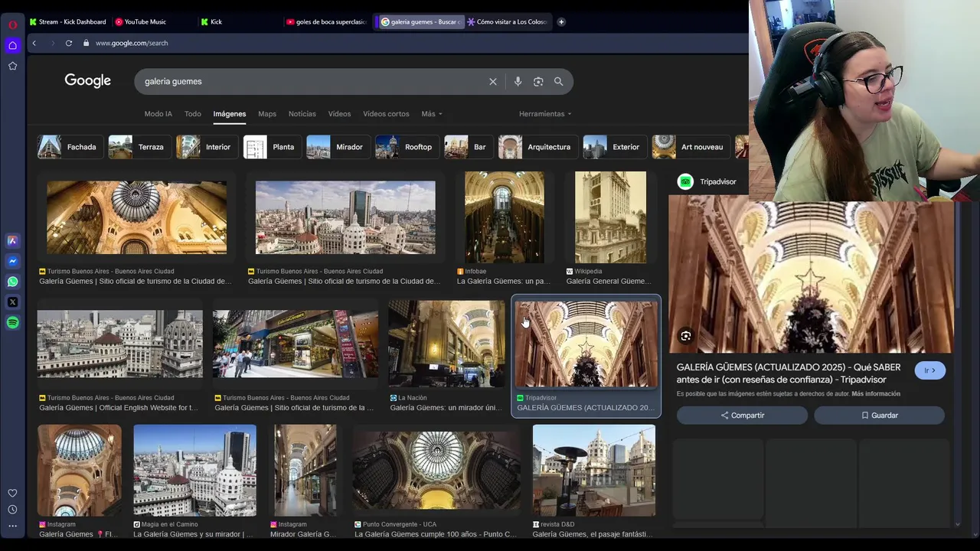Open the revista D&D terrace image
The image size is (980, 551).
pyautogui.click(x=594, y=471)
